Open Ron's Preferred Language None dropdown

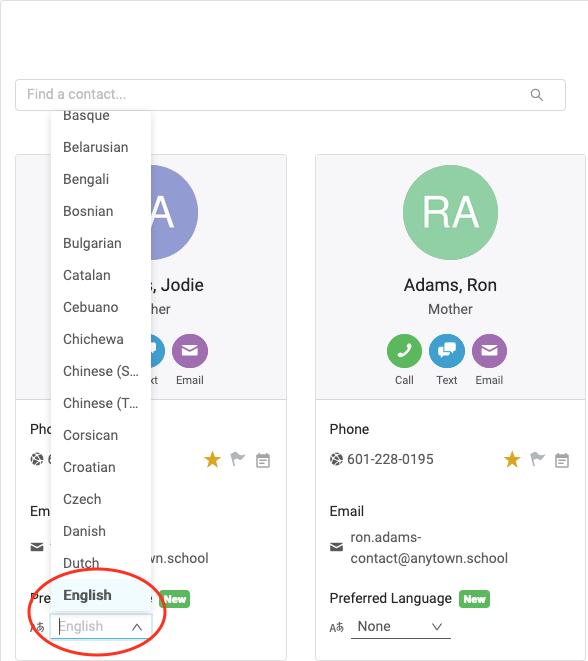[400, 626]
